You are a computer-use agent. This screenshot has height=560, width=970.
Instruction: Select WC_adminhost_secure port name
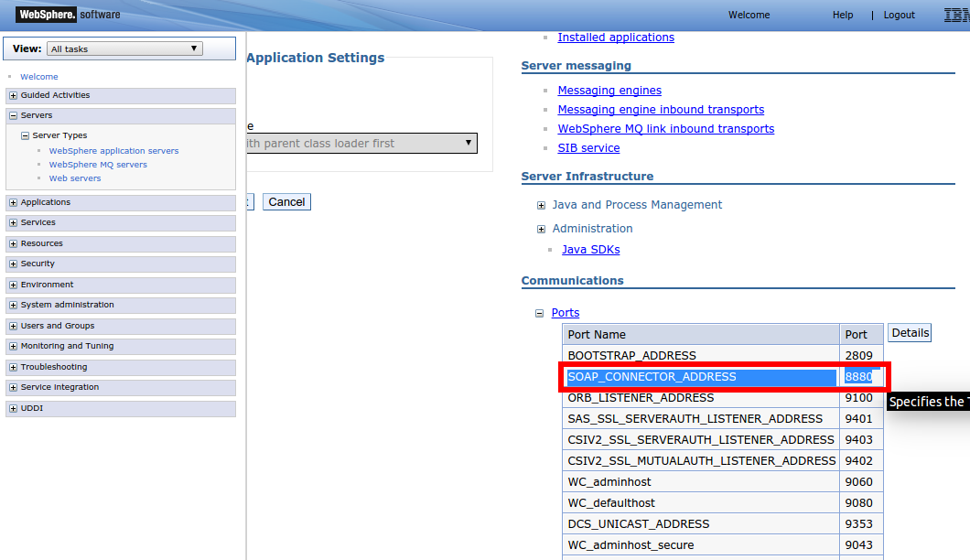pyautogui.click(x=631, y=544)
